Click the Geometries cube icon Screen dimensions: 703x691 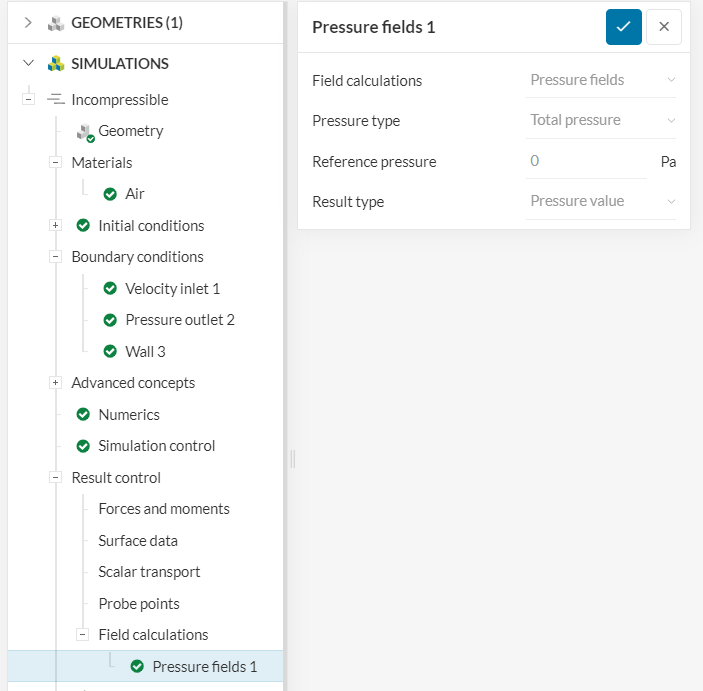[56, 23]
